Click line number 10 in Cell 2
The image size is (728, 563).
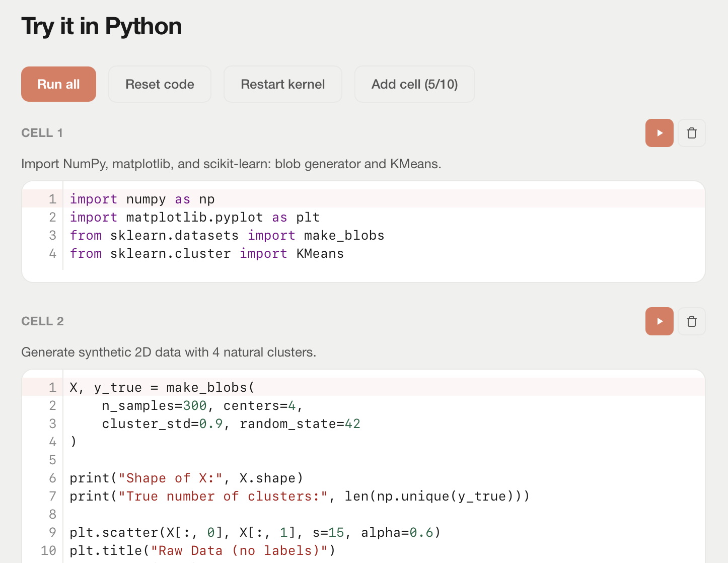click(48, 550)
